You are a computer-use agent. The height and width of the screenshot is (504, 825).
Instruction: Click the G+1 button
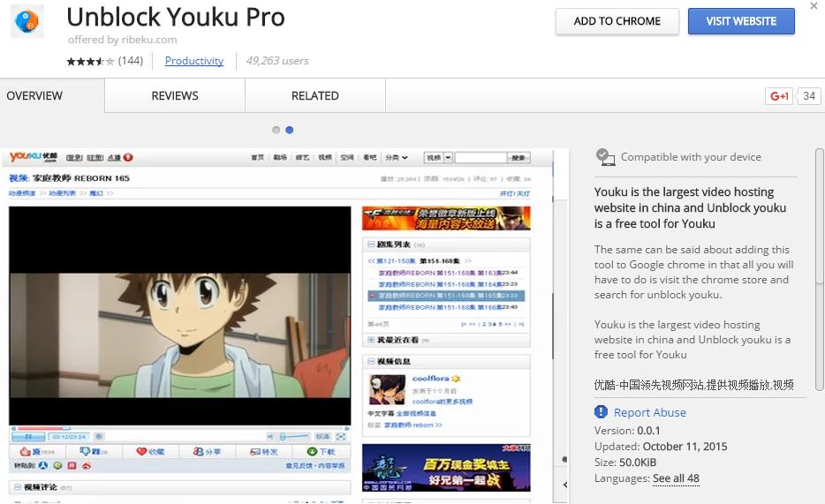coord(779,96)
